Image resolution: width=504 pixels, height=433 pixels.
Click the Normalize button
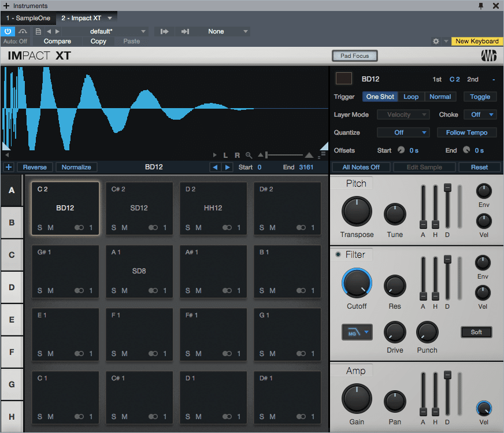click(76, 166)
